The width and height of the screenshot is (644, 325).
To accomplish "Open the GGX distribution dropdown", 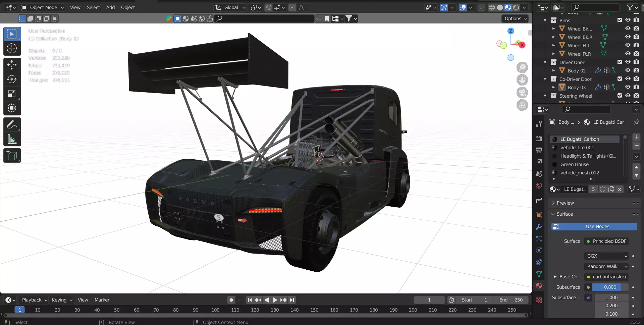I will pos(606,256).
